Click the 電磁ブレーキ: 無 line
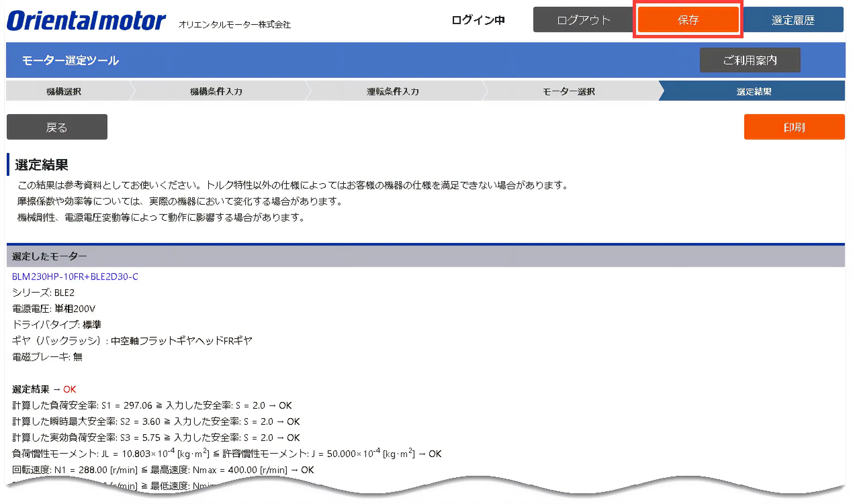The width and height of the screenshot is (851, 504). click(x=47, y=357)
